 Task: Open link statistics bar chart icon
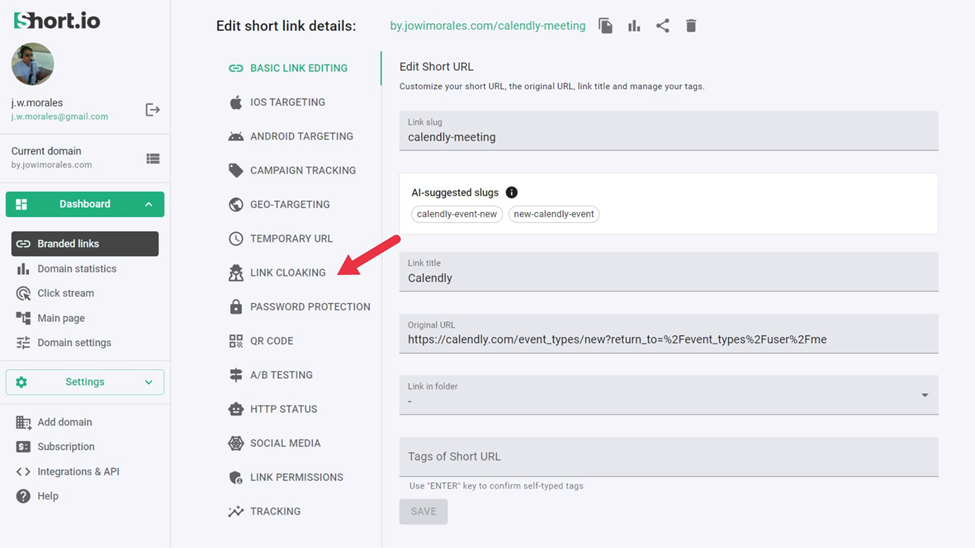tap(634, 26)
